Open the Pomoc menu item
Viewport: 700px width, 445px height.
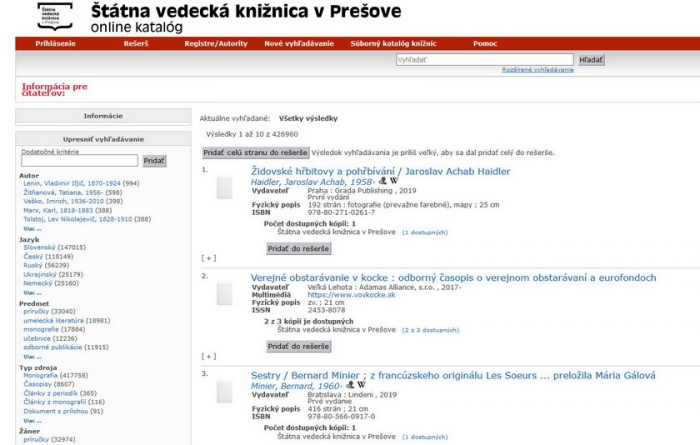(x=485, y=44)
